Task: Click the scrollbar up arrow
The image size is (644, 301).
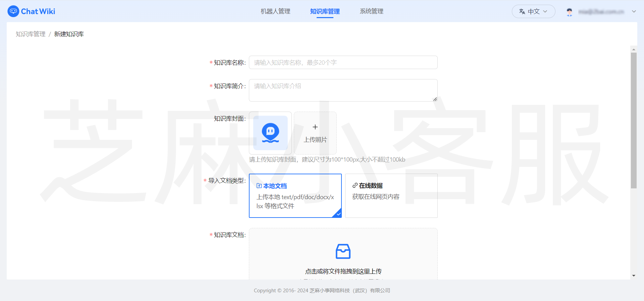Action: pos(634,49)
